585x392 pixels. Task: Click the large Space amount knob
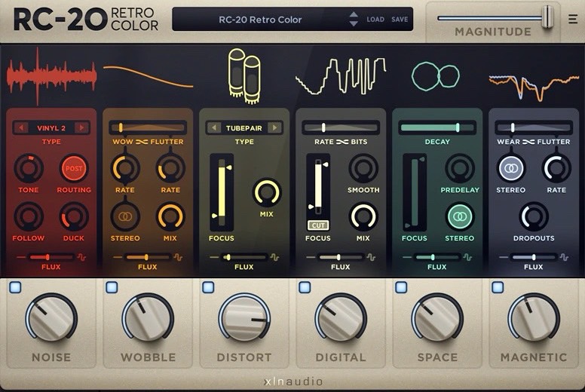pyautogui.click(x=437, y=318)
